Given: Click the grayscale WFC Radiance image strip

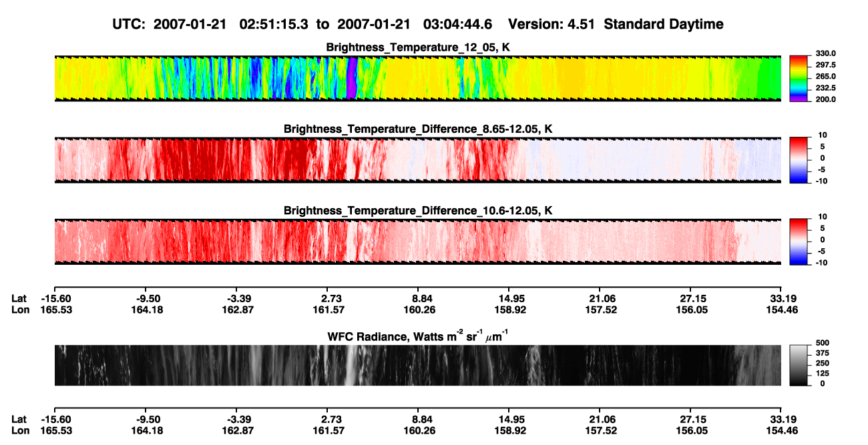Looking at the screenshot, I should [x=418, y=365].
